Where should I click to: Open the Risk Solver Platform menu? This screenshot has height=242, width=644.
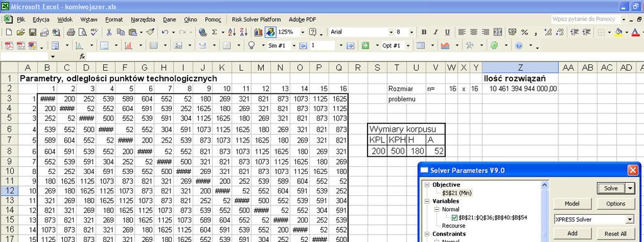[256, 20]
